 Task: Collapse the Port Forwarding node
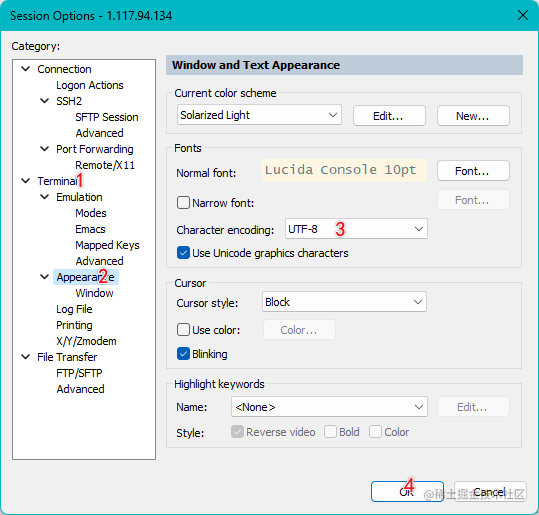coord(45,149)
